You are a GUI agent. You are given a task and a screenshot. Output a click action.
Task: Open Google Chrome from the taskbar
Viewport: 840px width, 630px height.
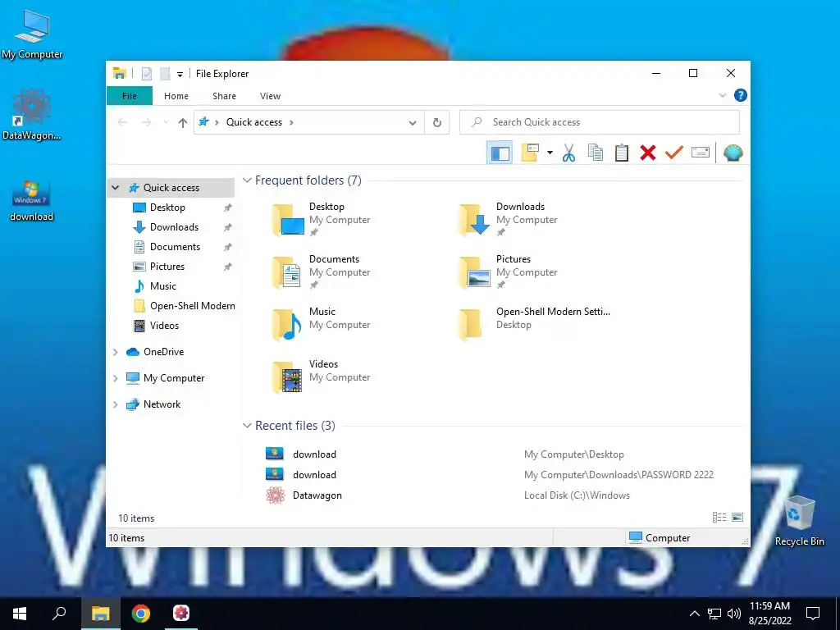click(141, 614)
